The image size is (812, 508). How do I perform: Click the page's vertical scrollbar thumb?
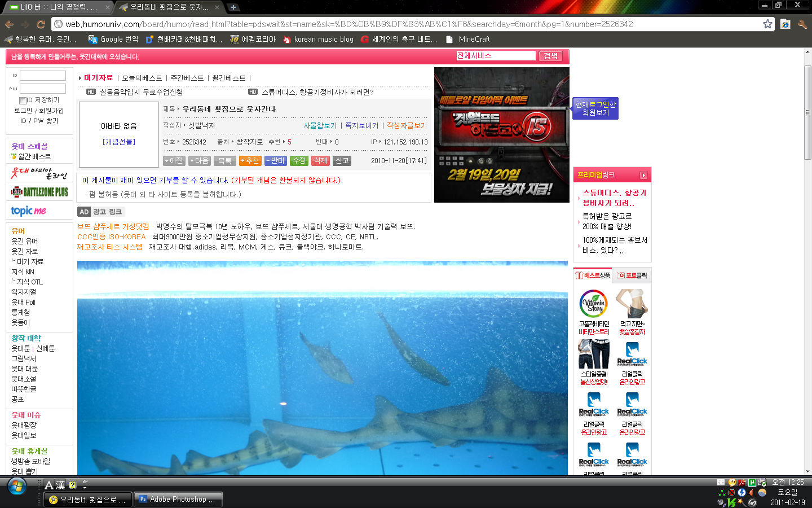click(x=807, y=113)
